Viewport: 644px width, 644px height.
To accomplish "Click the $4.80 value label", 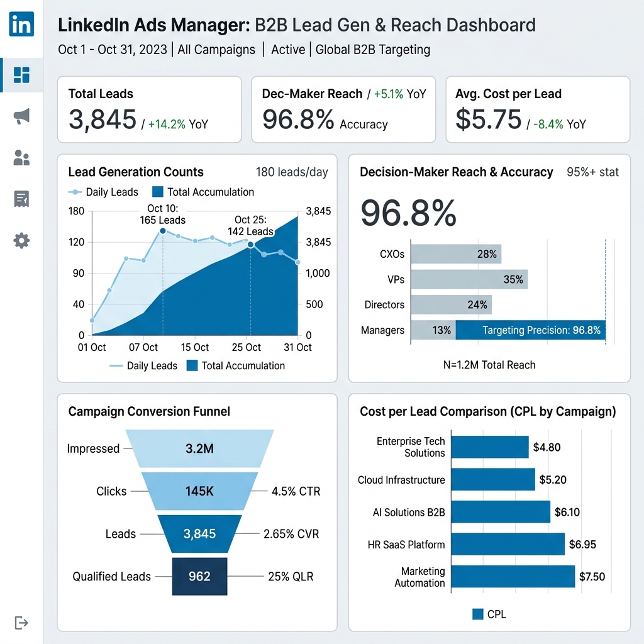I will pyautogui.click(x=547, y=447).
